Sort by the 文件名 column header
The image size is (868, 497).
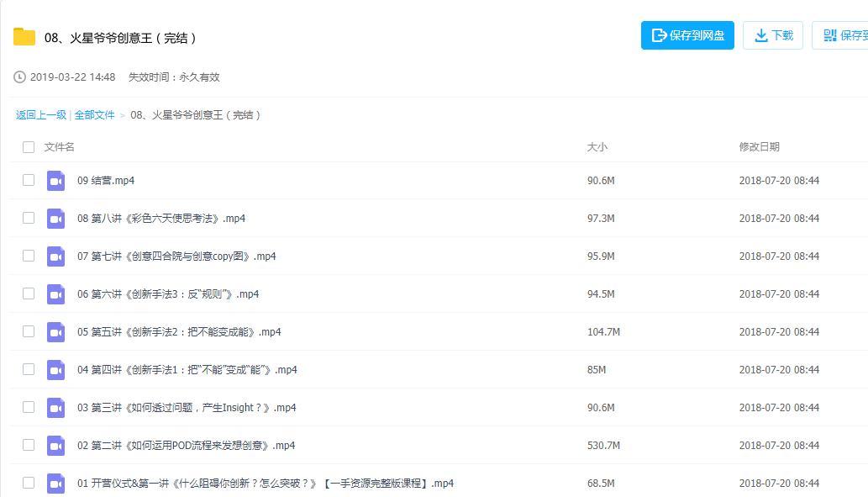point(59,147)
